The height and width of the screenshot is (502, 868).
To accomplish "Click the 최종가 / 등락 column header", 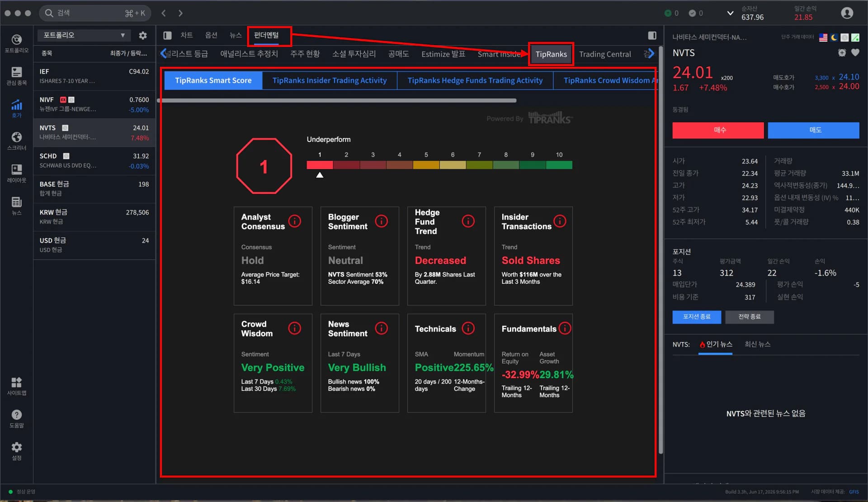I will pos(128,53).
